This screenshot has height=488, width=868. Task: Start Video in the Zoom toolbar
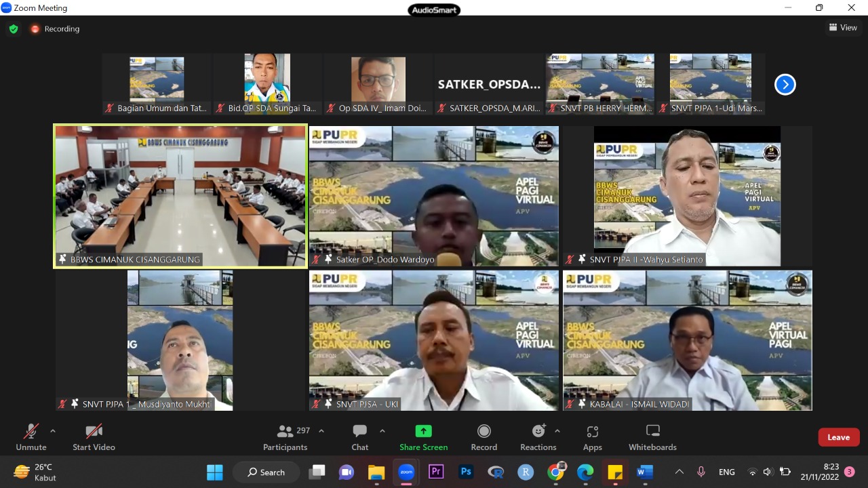pos(94,437)
